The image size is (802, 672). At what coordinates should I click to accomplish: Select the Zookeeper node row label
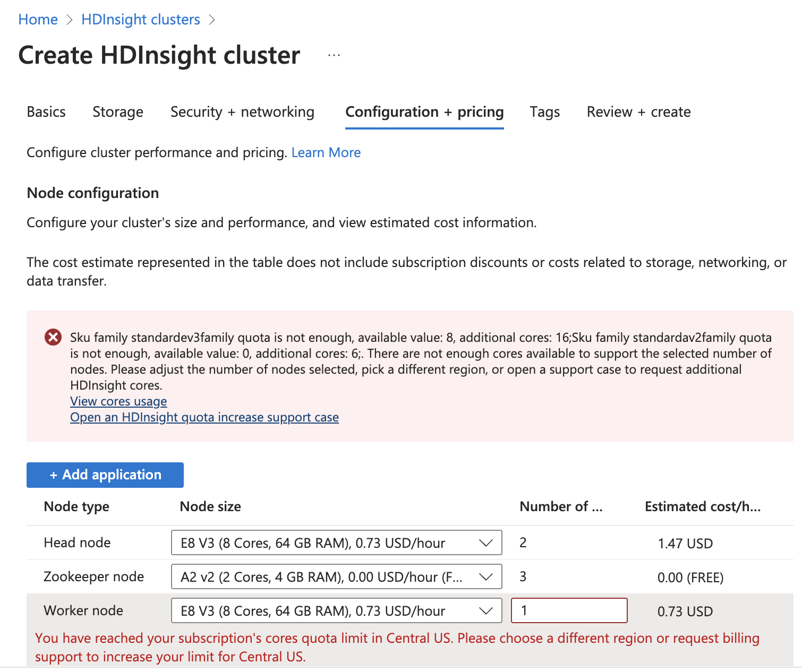(93, 576)
